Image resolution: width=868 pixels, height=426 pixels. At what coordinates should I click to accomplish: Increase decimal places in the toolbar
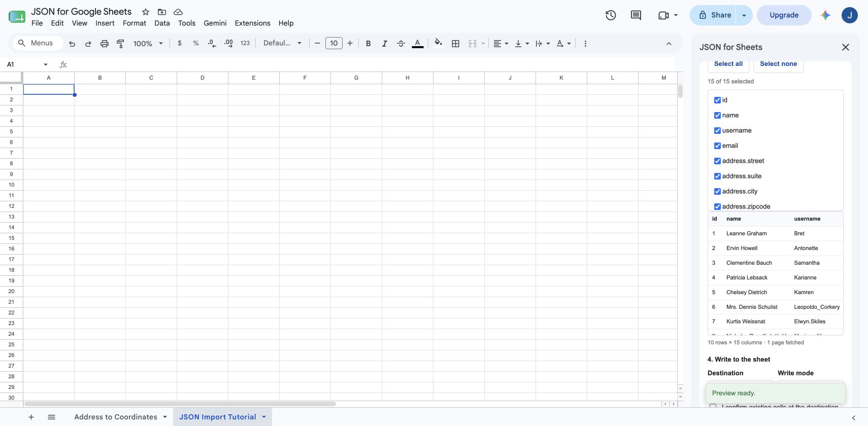[x=228, y=44]
